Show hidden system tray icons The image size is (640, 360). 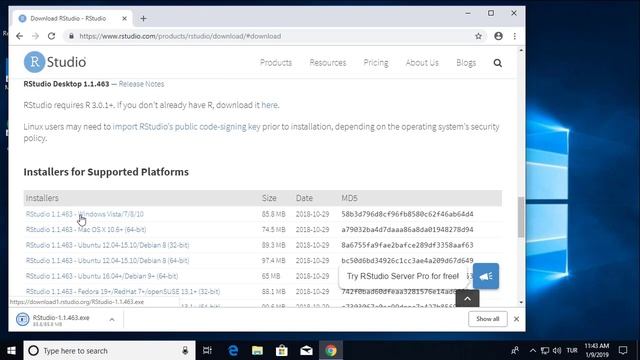[533, 351]
